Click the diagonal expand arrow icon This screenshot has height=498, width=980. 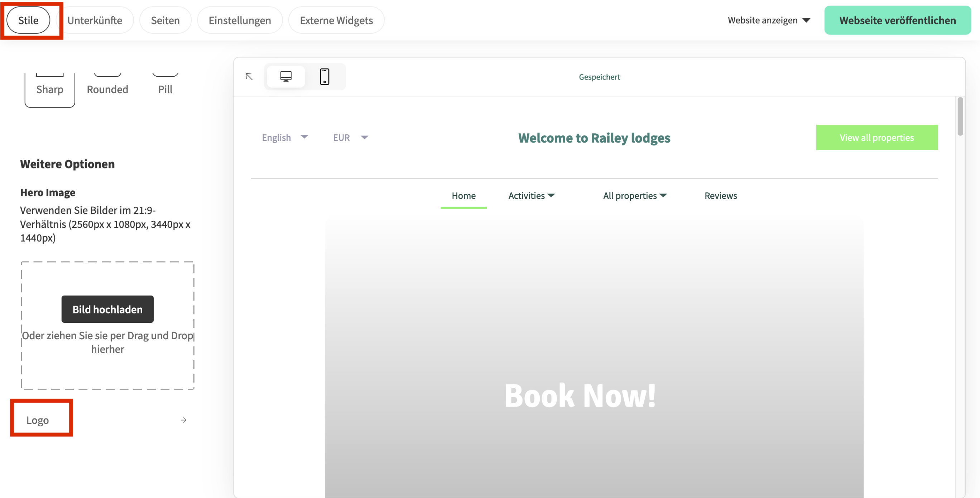[249, 76]
